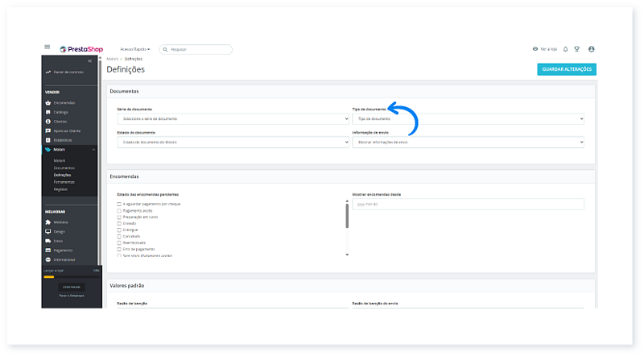The height and width of the screenshot is (356, 644).
Task: Click the 'Ver a loja' link
Action: coord(544,49)
